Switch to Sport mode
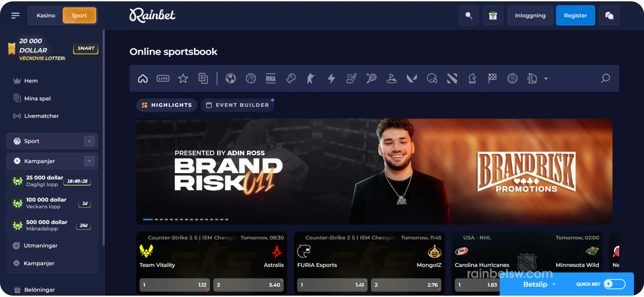Viewport: 644px width, 297px height. click(x=79, y=16)
